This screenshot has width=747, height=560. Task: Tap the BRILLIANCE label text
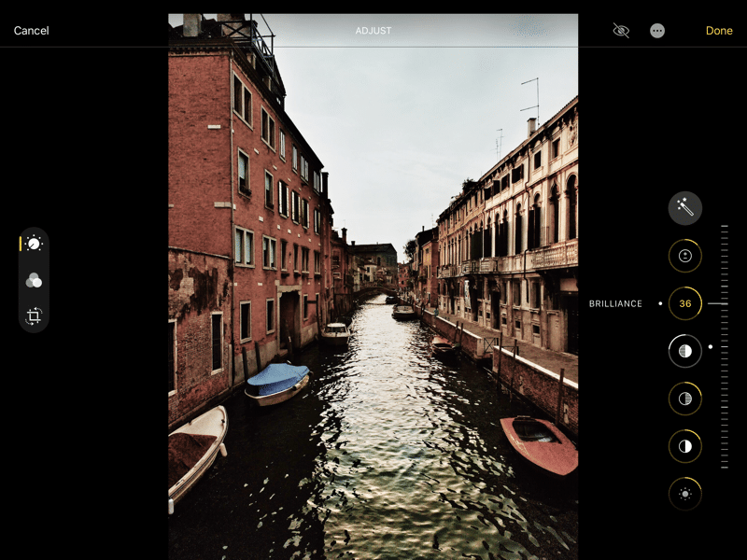615,303
